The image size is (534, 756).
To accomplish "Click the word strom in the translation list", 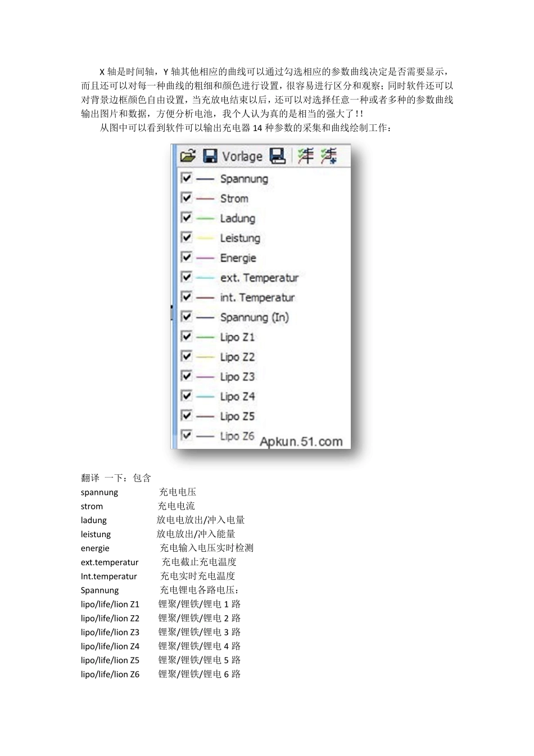I will (92, 506).
